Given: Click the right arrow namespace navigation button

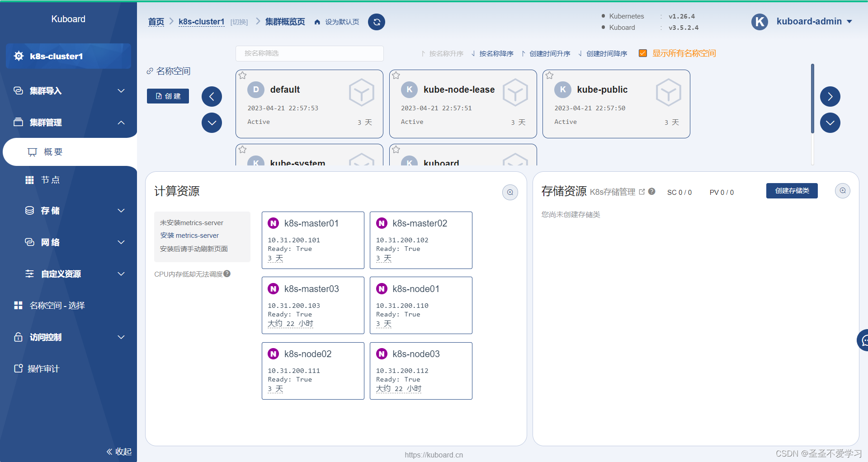Looking at the screenshot, I should point(830,96).
